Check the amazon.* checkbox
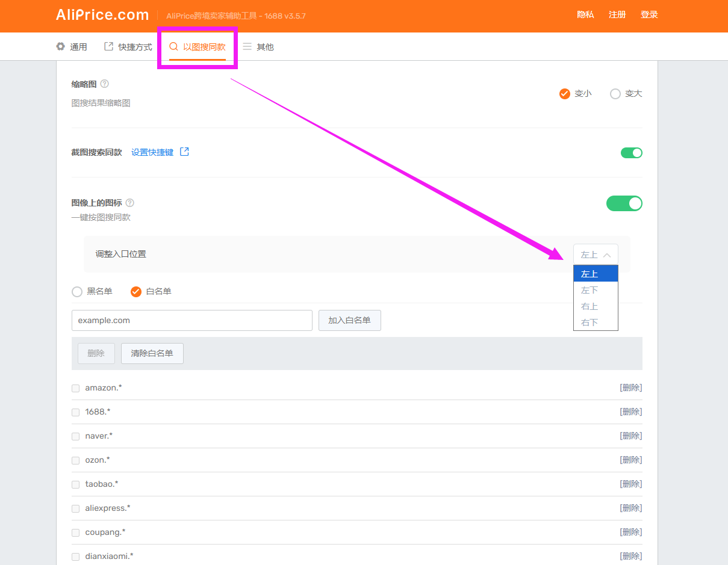The image size is (728, 565). (x=76, y=388)
